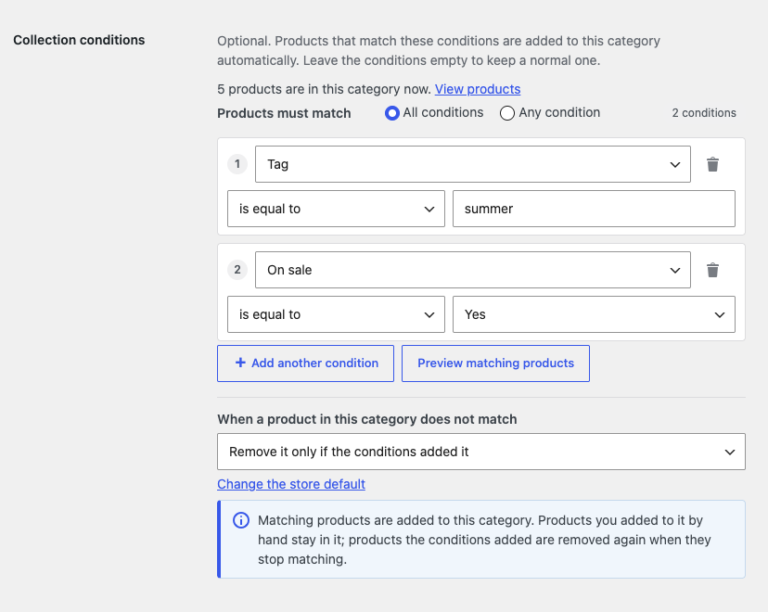Open condition 2 'is equal to' operator dropdown
Screen dimensions: 768x612
(x=336, y=314)
